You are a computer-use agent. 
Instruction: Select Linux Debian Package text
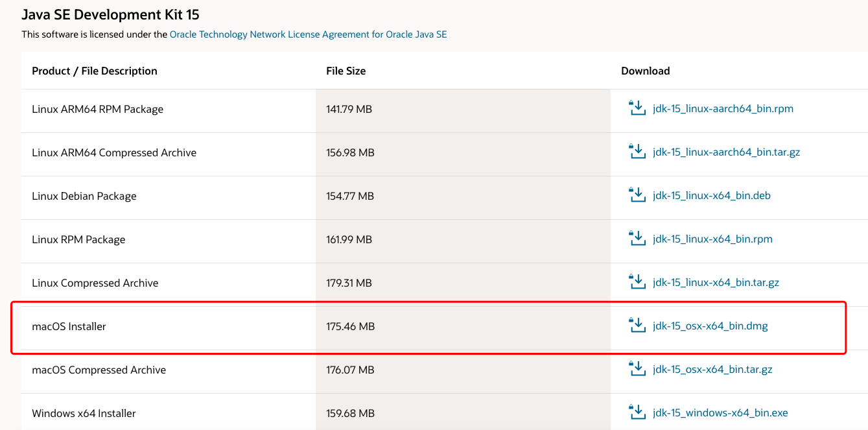84,196
